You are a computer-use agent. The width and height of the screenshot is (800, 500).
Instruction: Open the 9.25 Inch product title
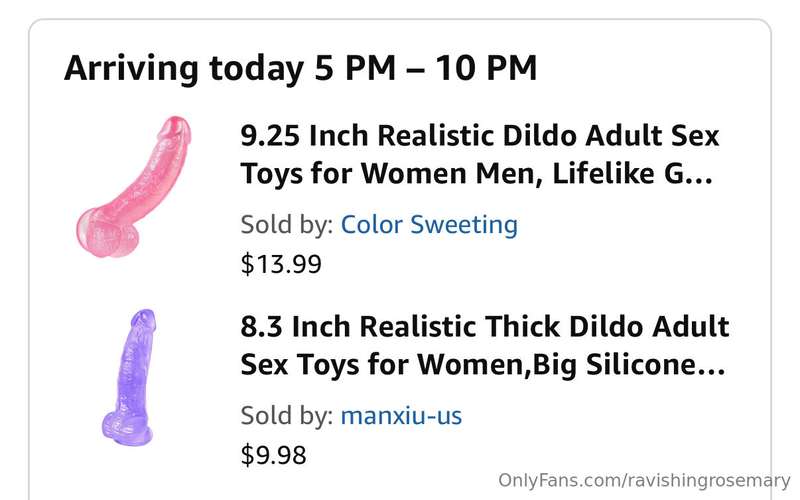[x=480, y=154]
